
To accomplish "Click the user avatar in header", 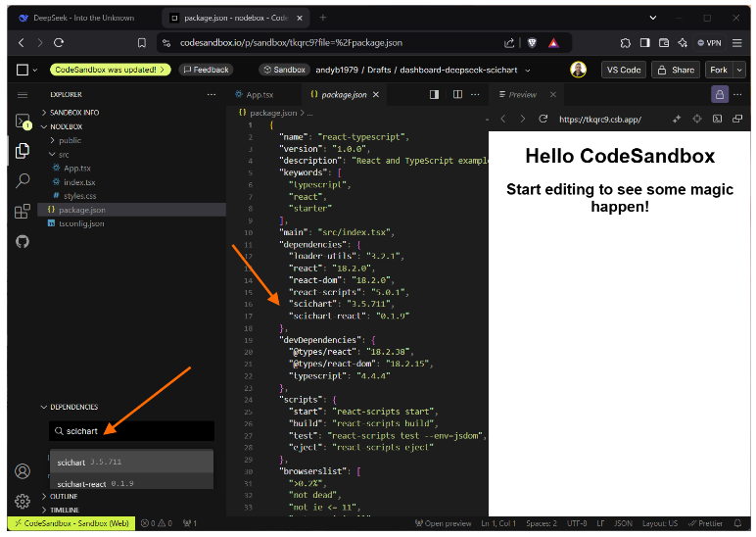I will pyautogui.click(x=578, y=70).
